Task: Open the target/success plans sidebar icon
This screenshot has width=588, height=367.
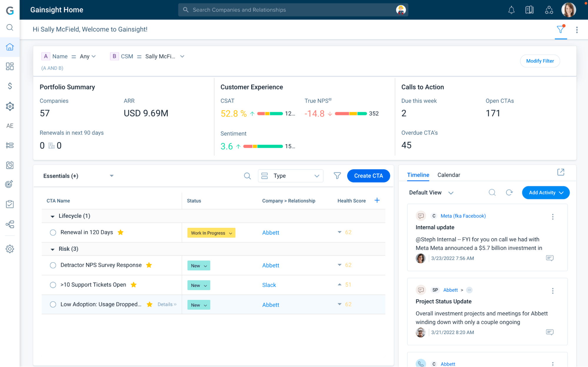Action: pos(10,184)
